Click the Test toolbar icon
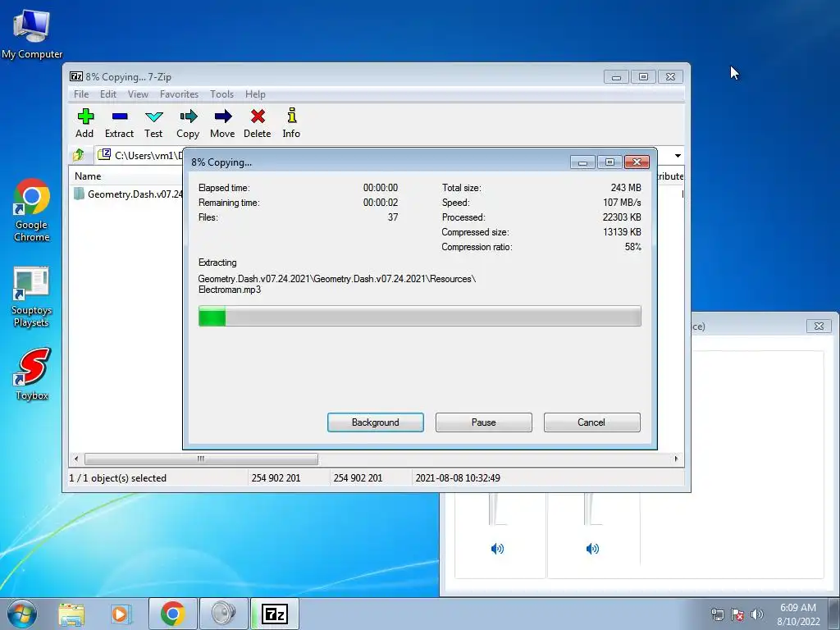This screenshot has height=630, width=840. pos(153,123)
